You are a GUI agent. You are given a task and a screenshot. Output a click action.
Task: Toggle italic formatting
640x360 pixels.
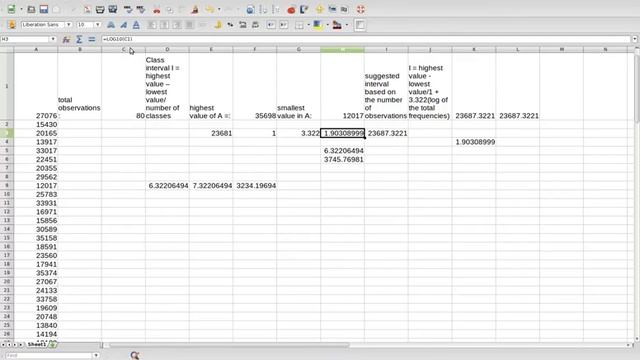coord(123,25)
